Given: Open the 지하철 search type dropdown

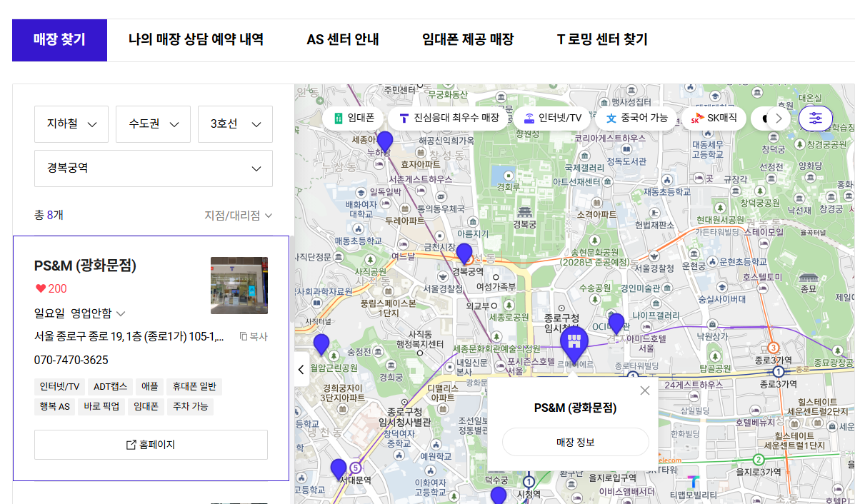Looking at the screenshot, I should click(71, 124).
